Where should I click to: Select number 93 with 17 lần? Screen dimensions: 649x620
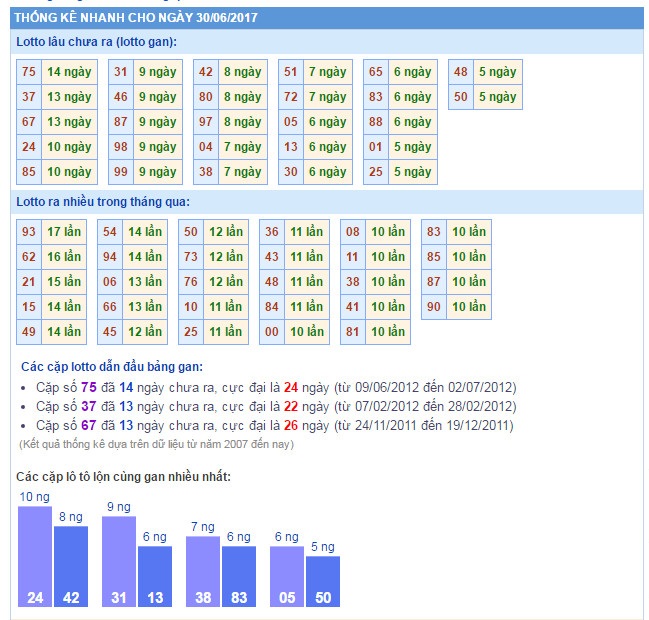[29, 232]
